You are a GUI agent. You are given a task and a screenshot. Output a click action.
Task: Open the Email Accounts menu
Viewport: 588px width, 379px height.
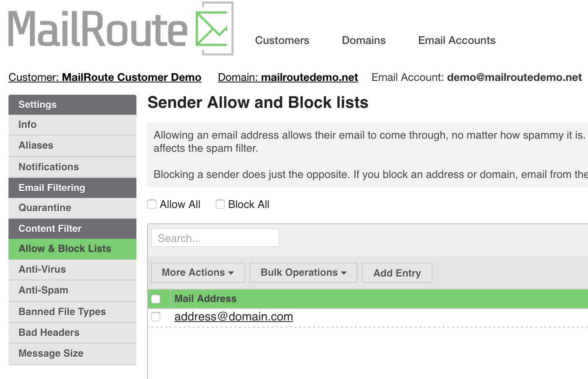(457, 40)
